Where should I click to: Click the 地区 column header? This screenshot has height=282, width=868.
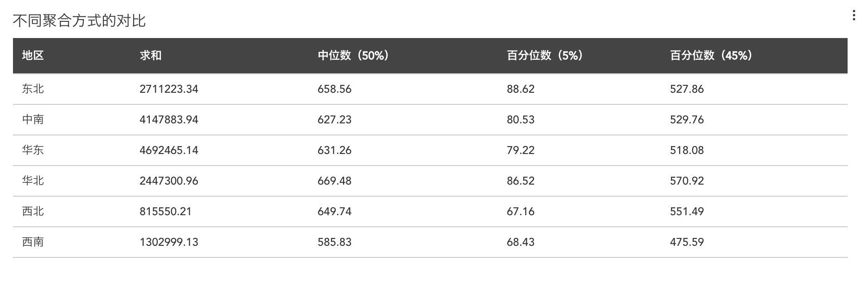coord(33,56)
